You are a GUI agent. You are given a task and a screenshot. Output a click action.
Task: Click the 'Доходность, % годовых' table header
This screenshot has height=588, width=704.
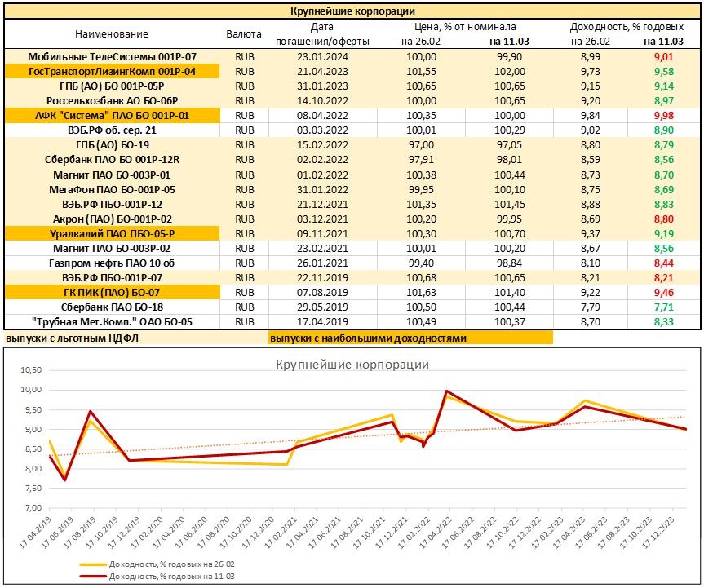click(627, 26)
